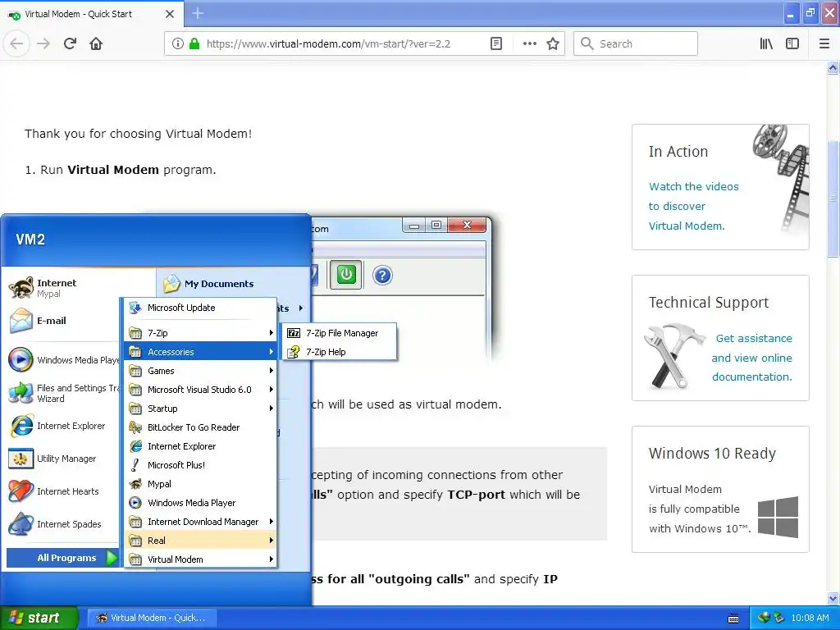
Task: Click the vertical scrollbar thumb
Action: 833,199
